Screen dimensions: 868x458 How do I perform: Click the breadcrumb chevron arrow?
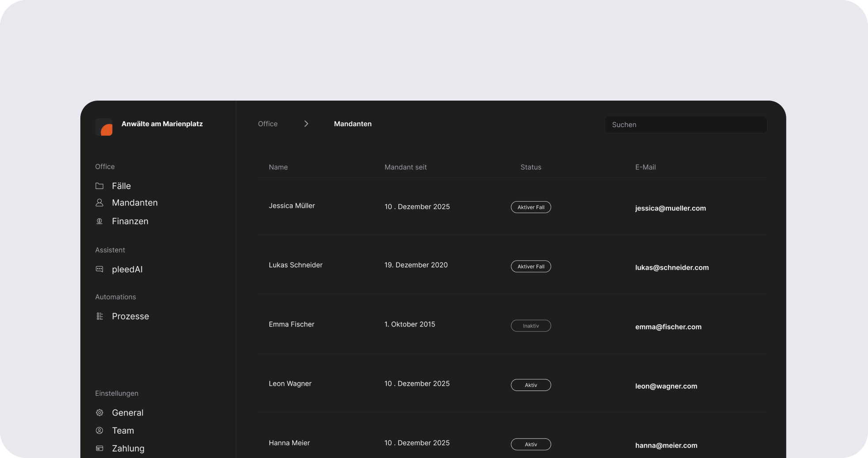[306, 124]
